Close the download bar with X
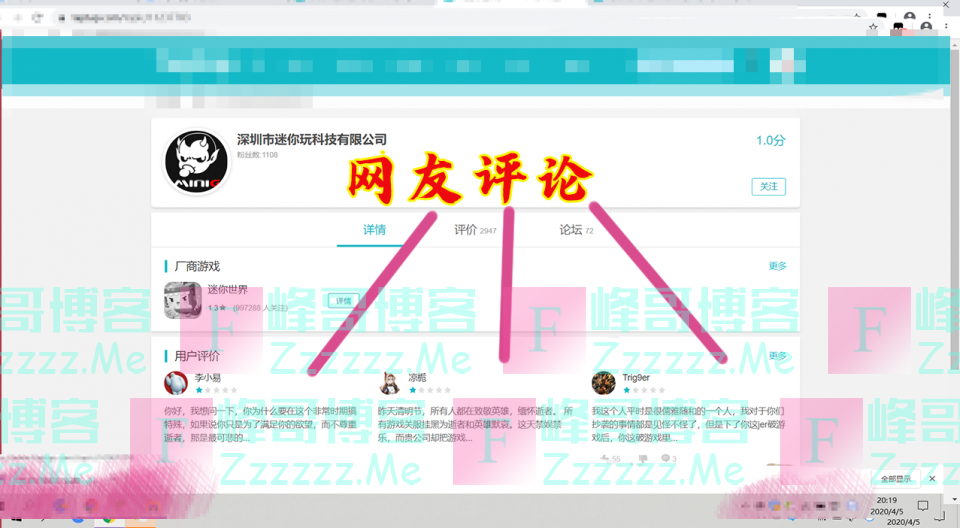Screen dimensions: 960x528 932,478
